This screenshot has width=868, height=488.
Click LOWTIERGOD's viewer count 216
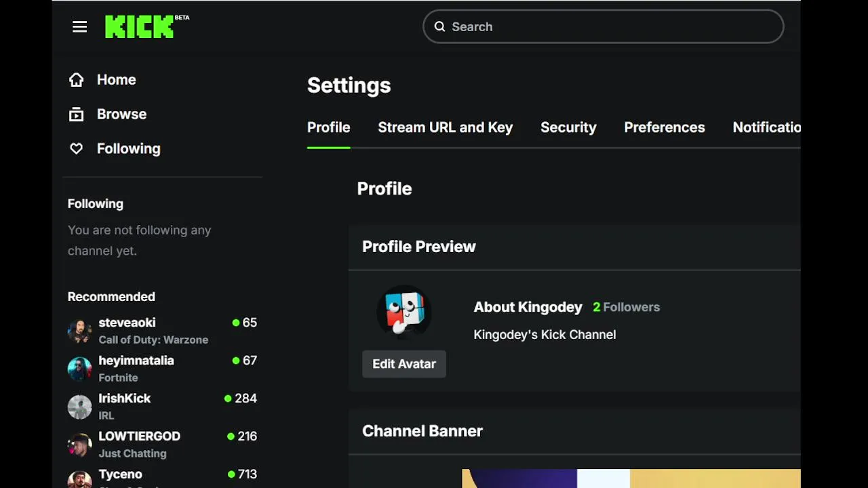point(242,436)
